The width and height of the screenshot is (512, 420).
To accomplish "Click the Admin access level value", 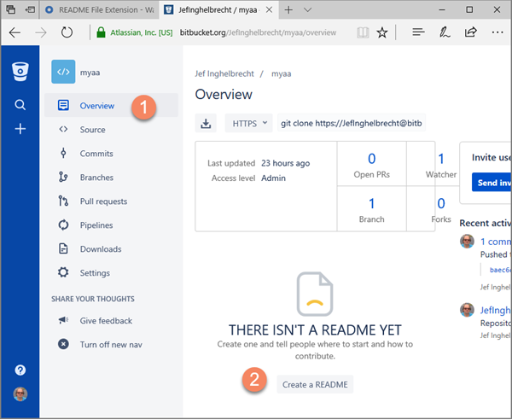I will [273, 178].
